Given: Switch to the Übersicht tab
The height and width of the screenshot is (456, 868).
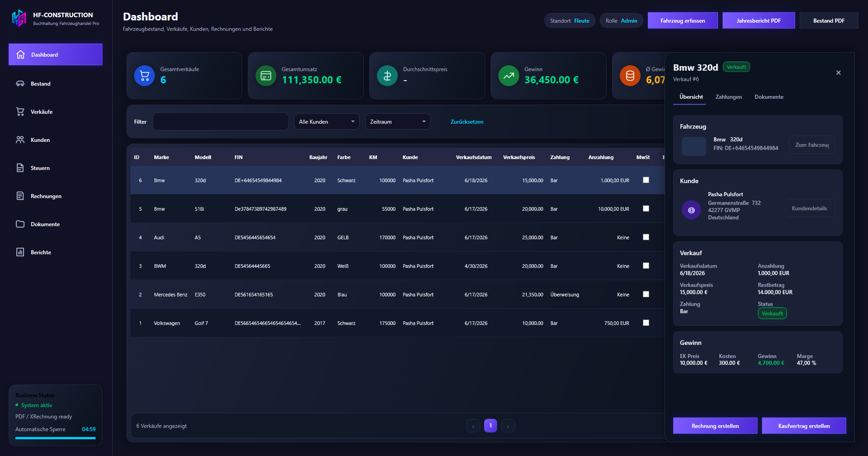Looking at the screenshot, I should 691,97.
